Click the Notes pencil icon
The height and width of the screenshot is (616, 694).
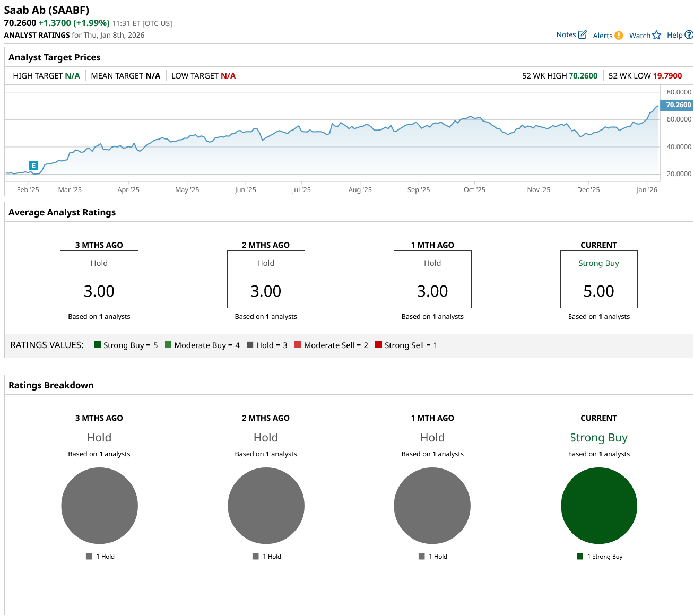pos(582,34)
